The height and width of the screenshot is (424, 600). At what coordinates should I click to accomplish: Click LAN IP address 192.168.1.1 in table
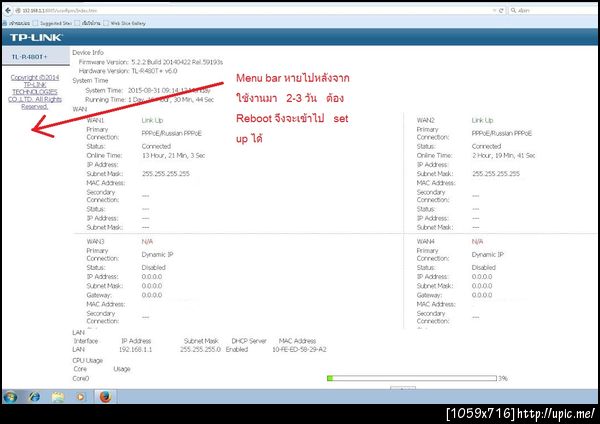point(135,349)
